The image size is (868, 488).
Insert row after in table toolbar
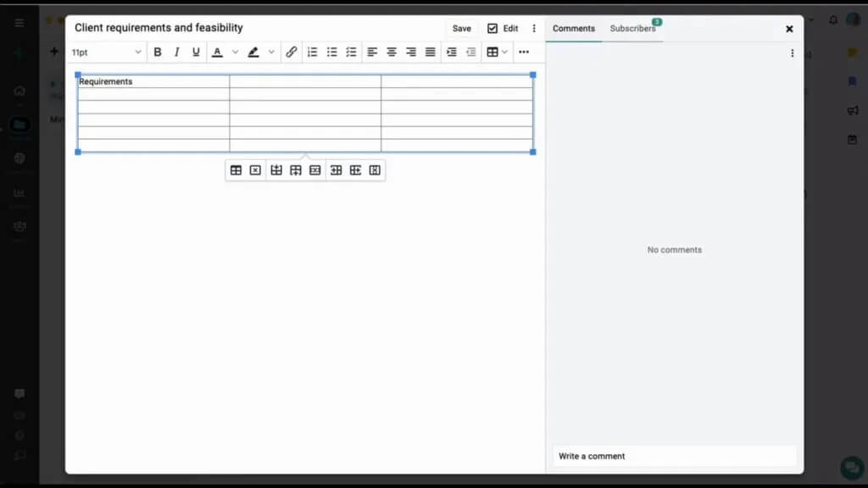pyautogui.click(x=296, y=170)
